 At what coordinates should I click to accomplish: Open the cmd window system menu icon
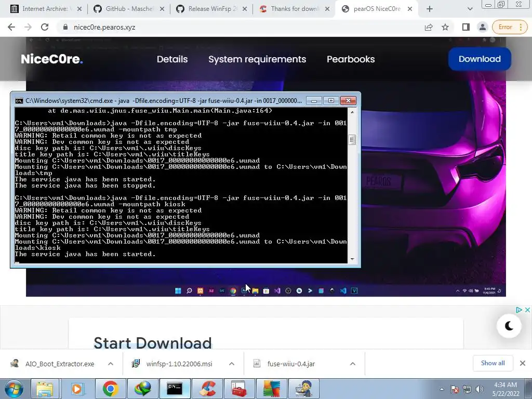(x=19, y=101)
